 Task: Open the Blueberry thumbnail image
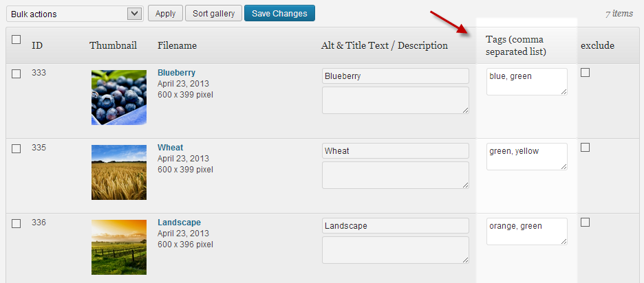point(119,98)
